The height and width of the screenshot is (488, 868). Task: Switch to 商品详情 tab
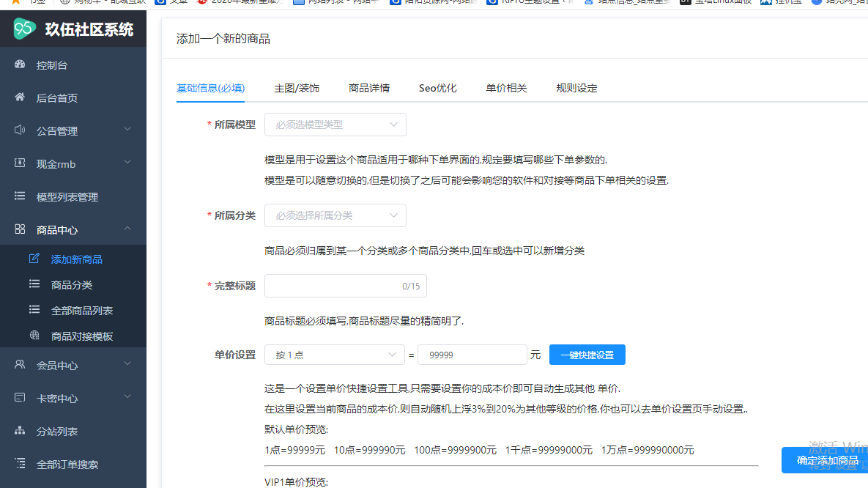(369, 88)
